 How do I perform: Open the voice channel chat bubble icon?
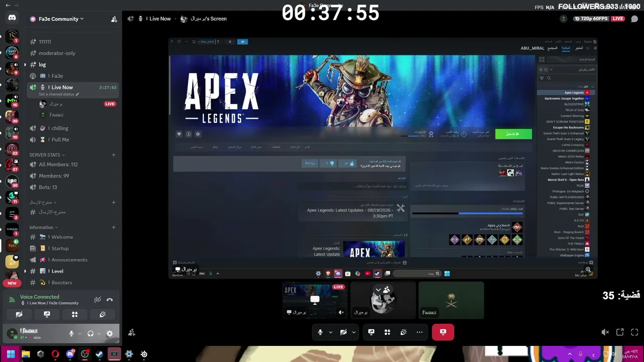point(634,19)
